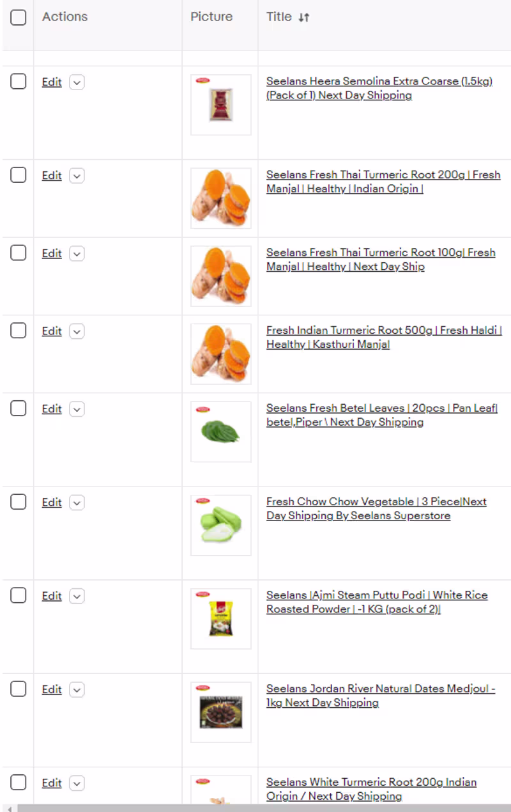511x812 pixels.
Task: Click the Fresh Indian Turmeric 500g image
Action: 220,354
